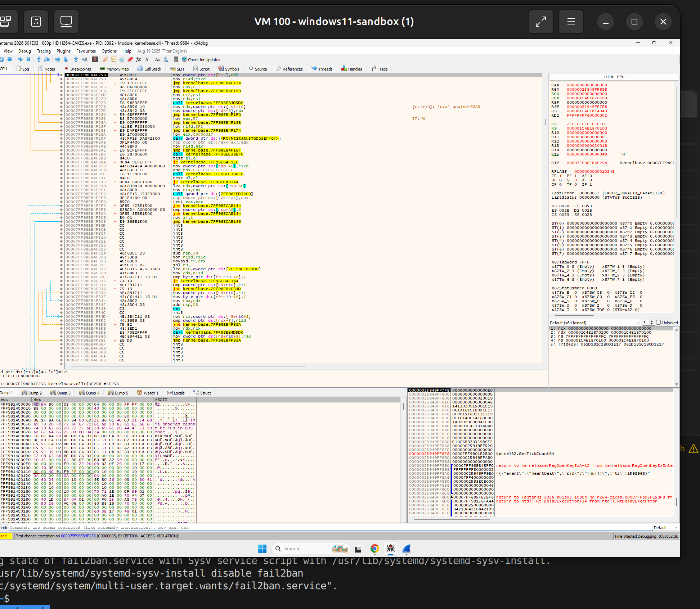The height and width of the screenshot is (609, 700).
Task: Open the Patches bandage icon
Action: [105, 59]
